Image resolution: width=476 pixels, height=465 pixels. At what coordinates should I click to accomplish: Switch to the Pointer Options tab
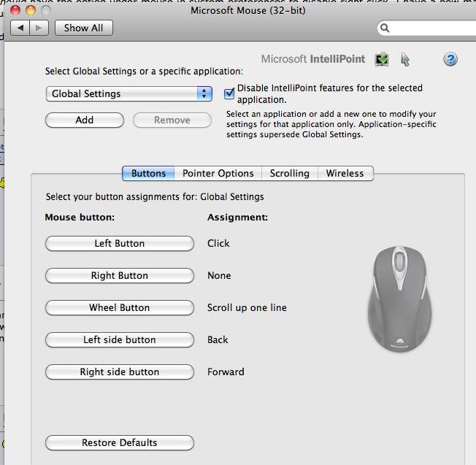[x=218, y=173]
